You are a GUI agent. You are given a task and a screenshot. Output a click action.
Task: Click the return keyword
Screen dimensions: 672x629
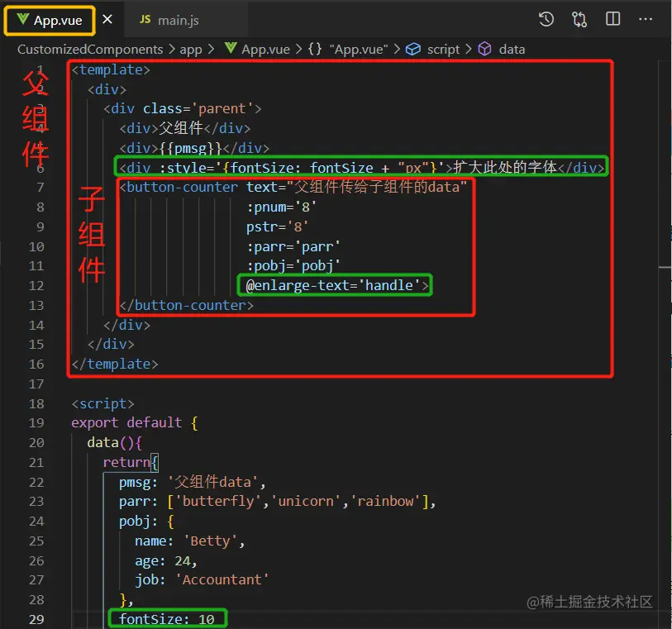[126, 462]
